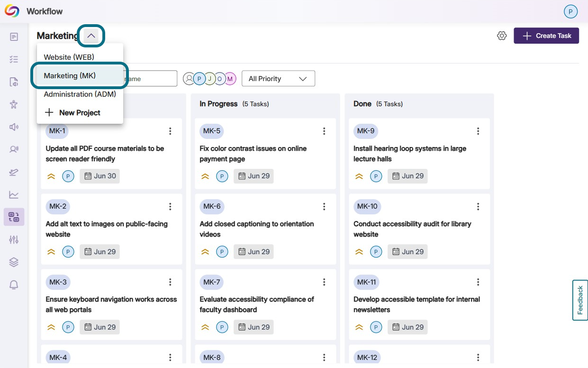Click the task name search field
The image size is (588, 368).
pos(107,79)
